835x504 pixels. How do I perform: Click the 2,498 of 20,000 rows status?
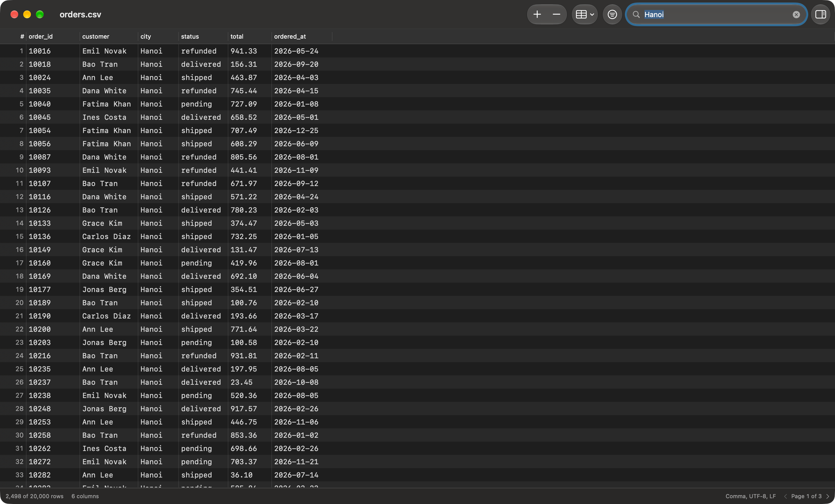click(x=35, y=496)
